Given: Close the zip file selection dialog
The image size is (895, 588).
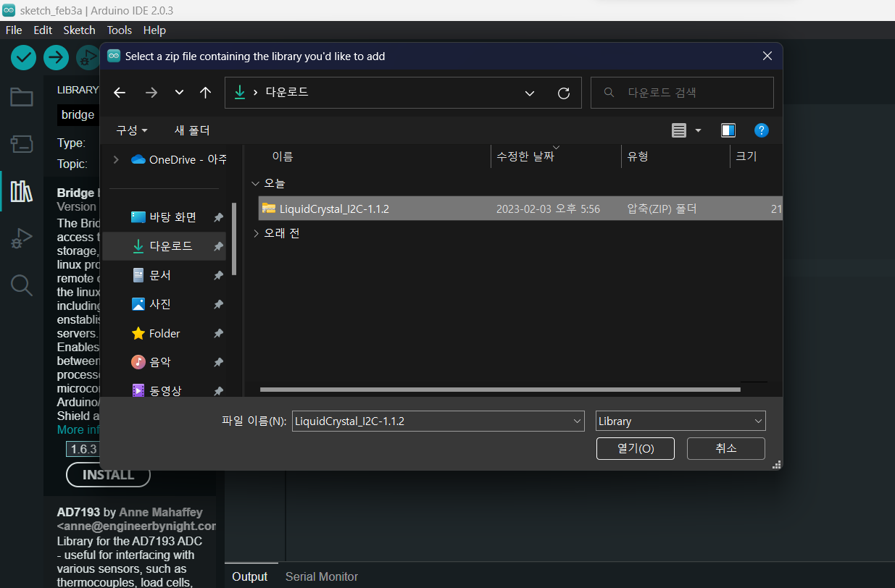Looking at the screenshot, I should tap(767, 56).
